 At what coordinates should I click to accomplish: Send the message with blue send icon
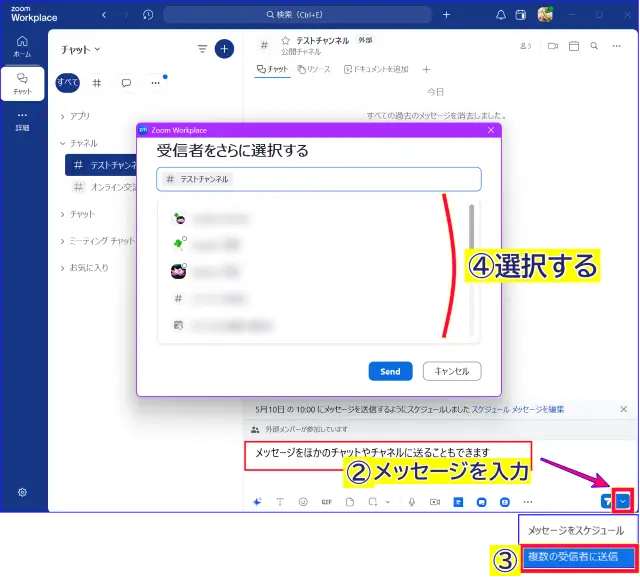607,501
